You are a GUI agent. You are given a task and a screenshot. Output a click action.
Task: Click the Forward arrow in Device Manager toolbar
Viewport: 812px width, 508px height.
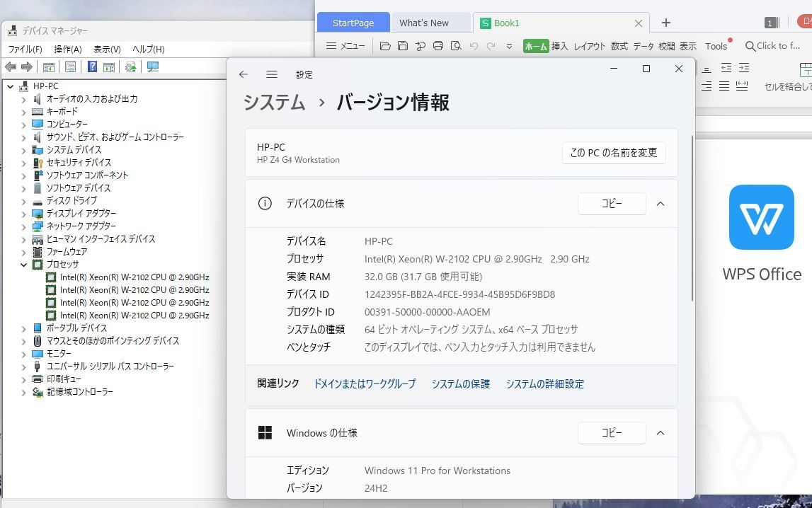tap(27, 67)
